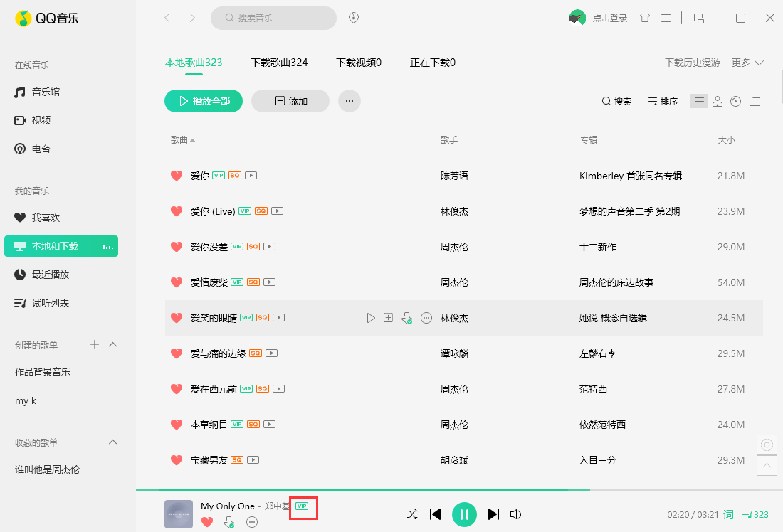Unlike the song 爱你 (Live)
783x532 pixels.
pyautogui.click(x=177, y=211)
